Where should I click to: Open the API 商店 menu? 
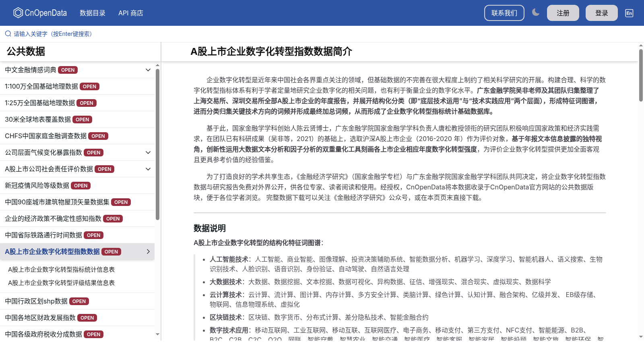pos(131,13)
